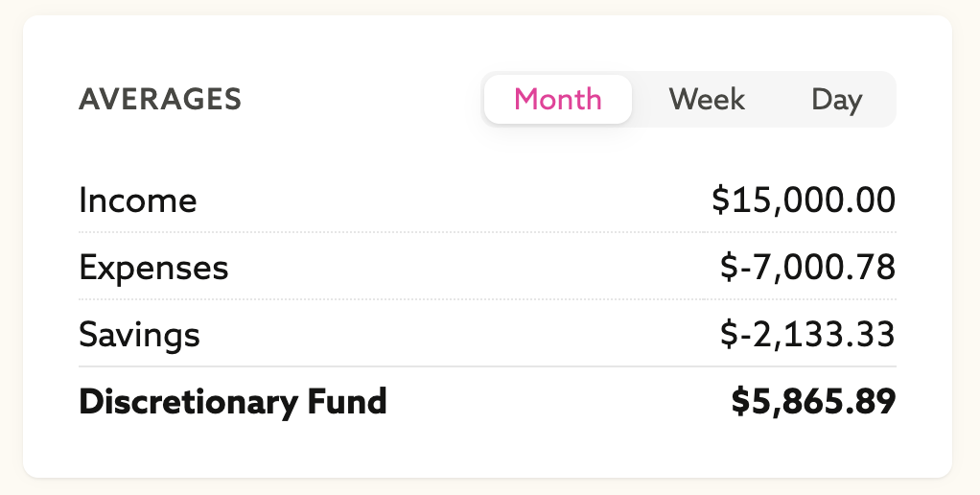Click the Discretionary Fund label
This screenshot has height=495, width=980.
(x=232, y=401)
